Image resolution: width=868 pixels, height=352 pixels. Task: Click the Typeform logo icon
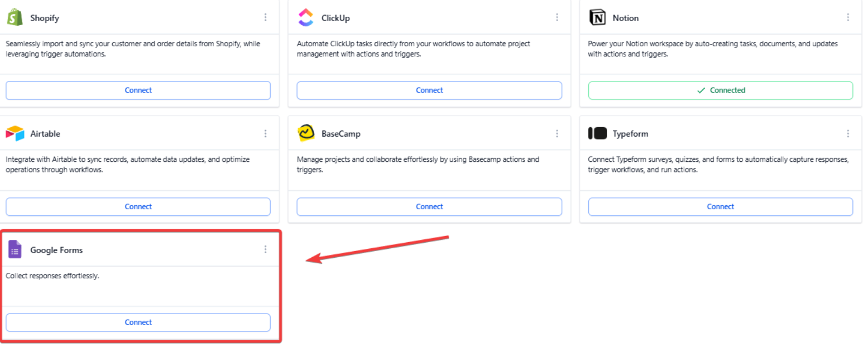point(597,134)
